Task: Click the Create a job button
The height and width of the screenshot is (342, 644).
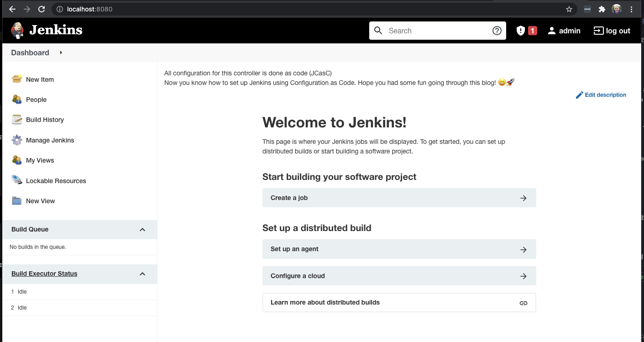Action: pyautogui.click(x=399, y=198)
